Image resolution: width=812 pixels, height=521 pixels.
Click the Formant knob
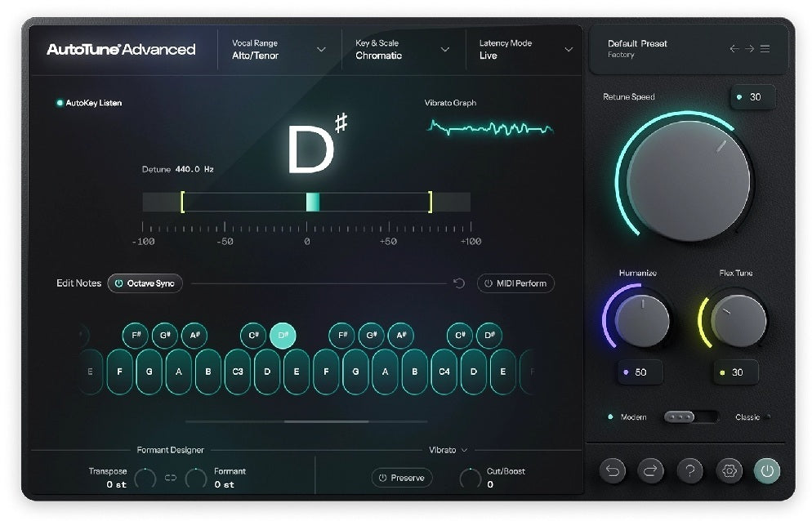[x=196, y=478]
